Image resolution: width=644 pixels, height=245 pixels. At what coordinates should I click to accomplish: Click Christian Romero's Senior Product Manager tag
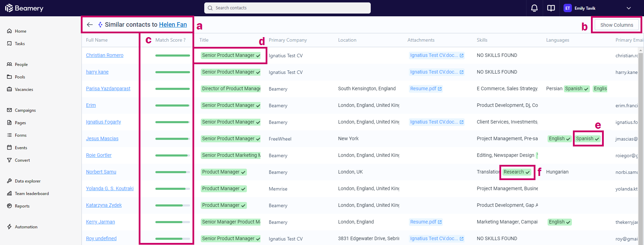[231, 55]
